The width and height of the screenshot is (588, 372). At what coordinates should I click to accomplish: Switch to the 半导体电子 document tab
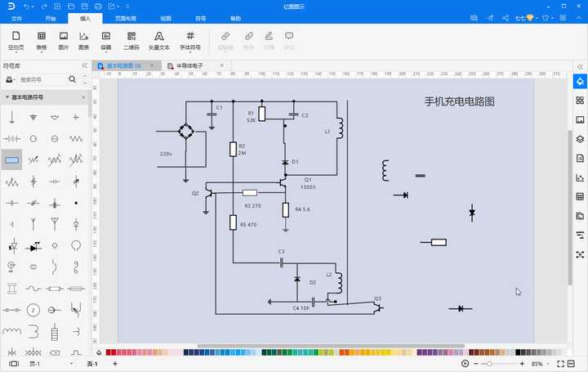(x=189, y=65)
